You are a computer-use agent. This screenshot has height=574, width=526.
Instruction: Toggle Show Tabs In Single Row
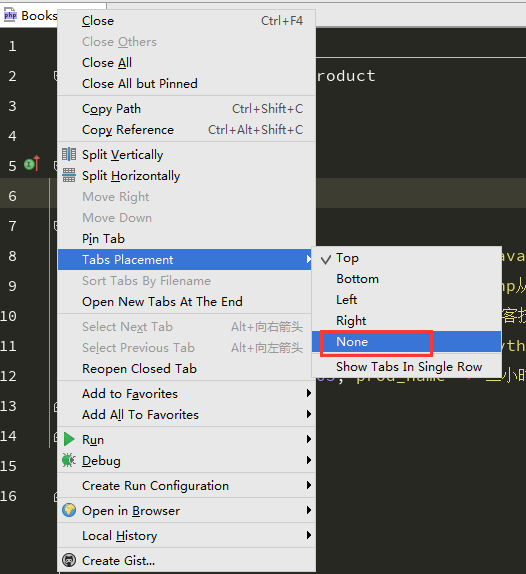406,366
